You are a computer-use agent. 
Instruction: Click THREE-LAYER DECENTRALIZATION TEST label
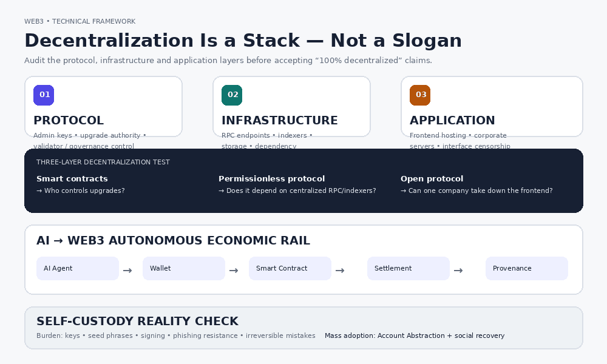(103, 162)
